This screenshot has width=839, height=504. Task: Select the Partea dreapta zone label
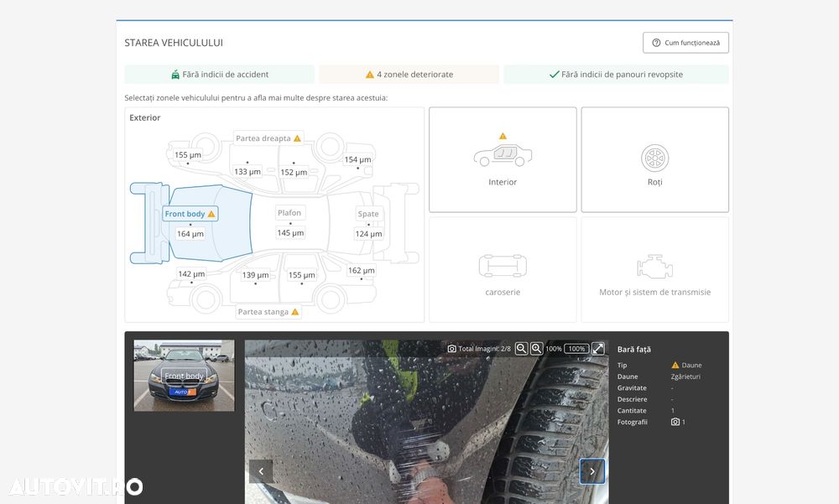coord(268,138)
